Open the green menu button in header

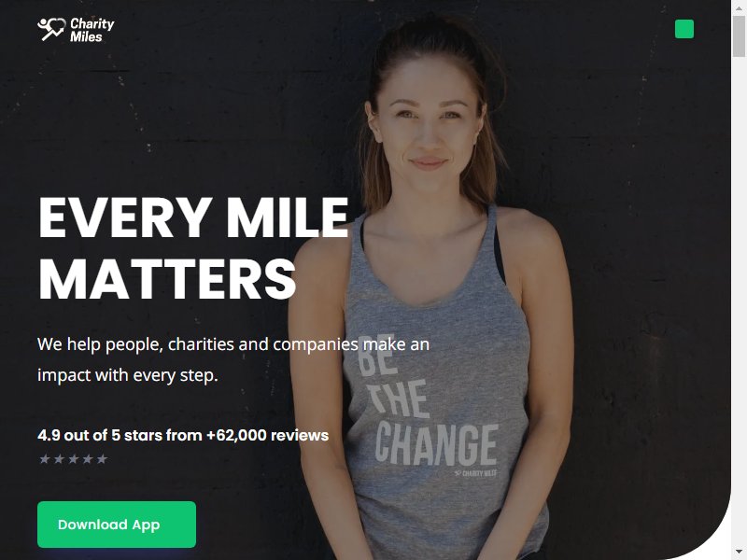(x=684, y=29)
